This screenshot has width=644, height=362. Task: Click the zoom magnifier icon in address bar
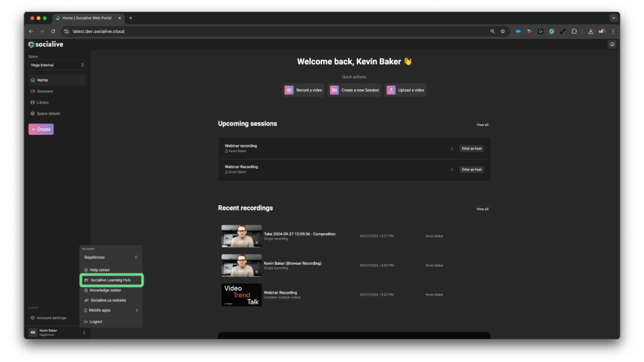coord(492,32)
